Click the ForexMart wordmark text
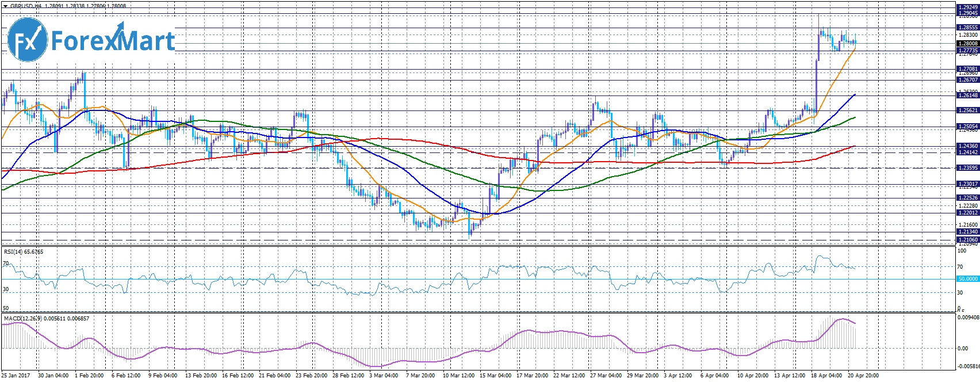Viewport: 980px width, 382px height. click(x=113, y=41)
